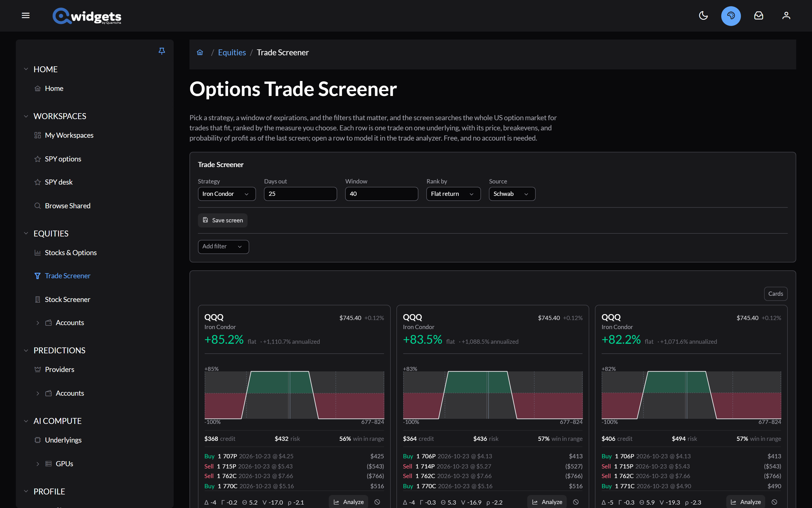This screenshot has width=812, height=508.
Task: Click the +82% payoff chart
Action: click(x=691, y=395)
